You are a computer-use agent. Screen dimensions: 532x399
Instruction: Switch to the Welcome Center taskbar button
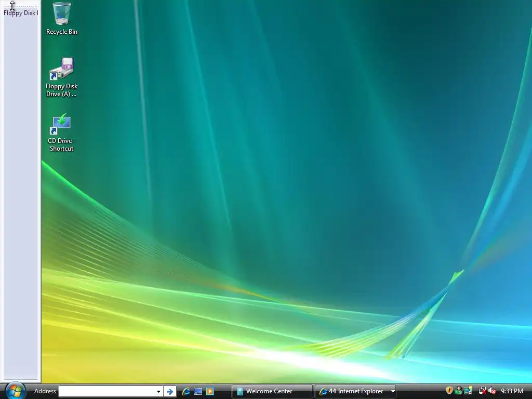point(272,391)
